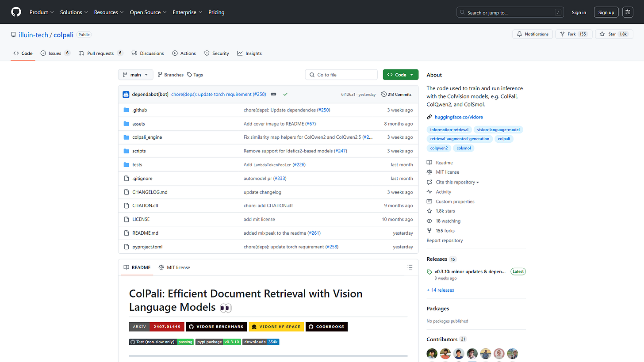Viewport: 644px width, 362px height.
Task: Go to the Discussions tab
Action: (148, 53)
